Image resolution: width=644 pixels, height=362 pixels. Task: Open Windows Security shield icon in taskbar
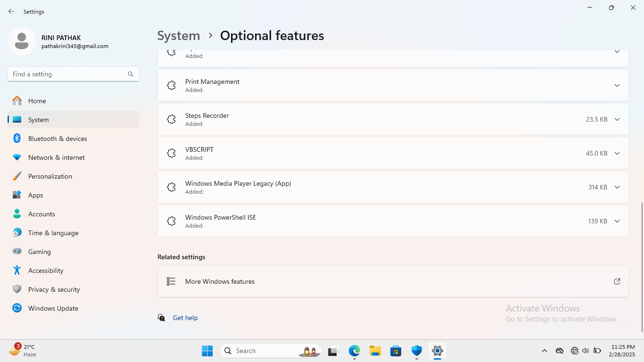pyautogui.click(x=416, y=351)
